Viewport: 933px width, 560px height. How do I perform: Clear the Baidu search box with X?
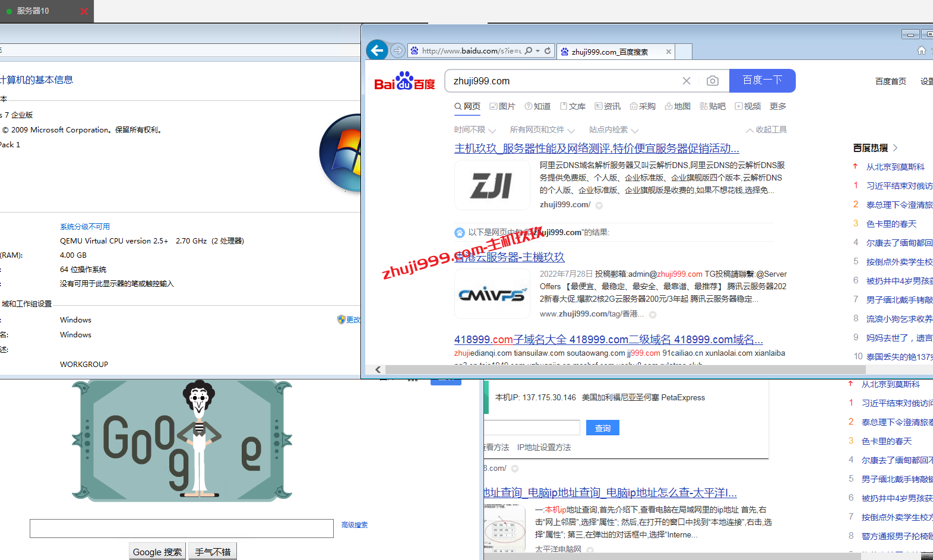click(x=687, y=81)
